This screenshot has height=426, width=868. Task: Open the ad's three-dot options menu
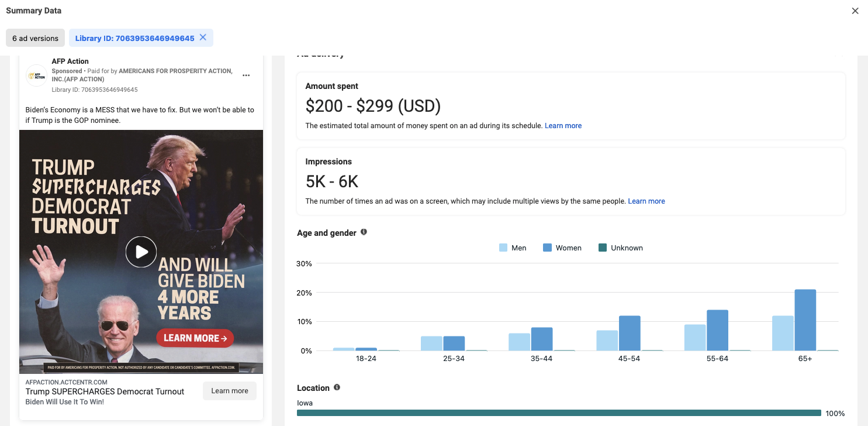coord(246,75)
